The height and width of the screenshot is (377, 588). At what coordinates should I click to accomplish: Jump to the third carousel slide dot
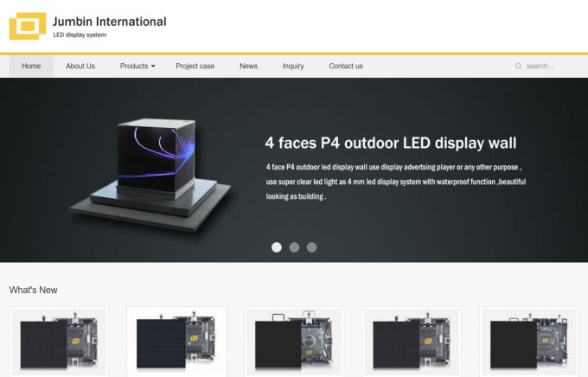point(311,247)
